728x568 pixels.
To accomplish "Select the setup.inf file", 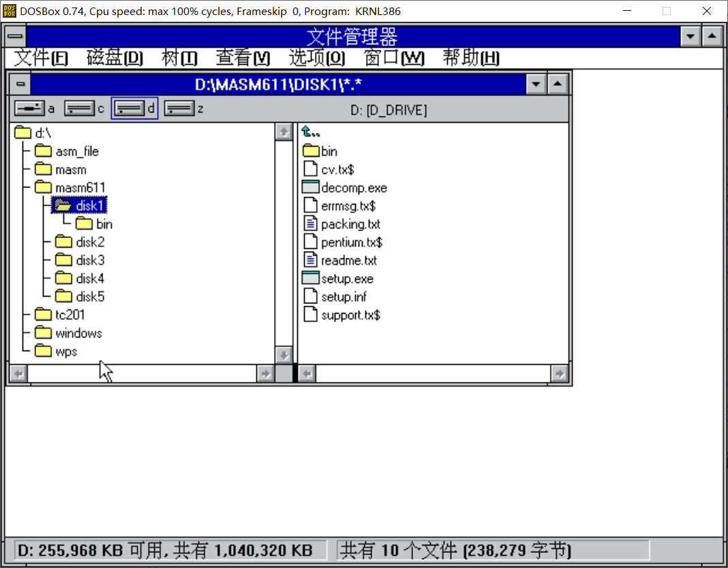I will click(x=335, y=297).
